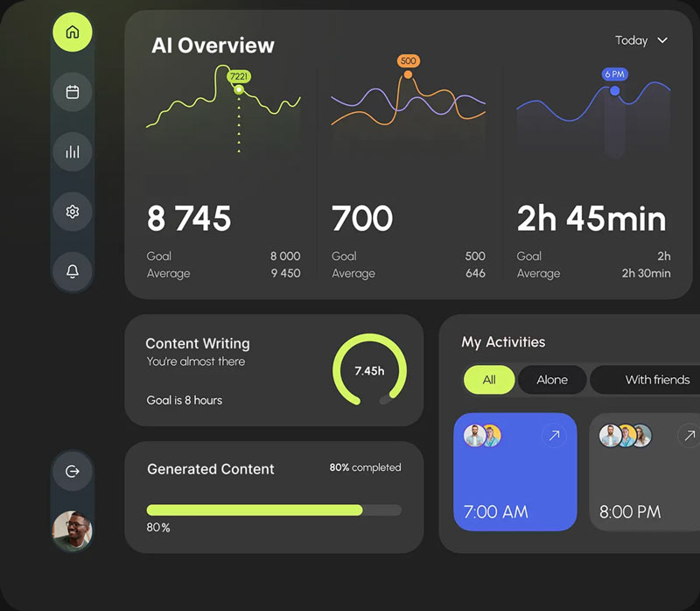The image size is (700, 611).
Task: Click the Home icon in sidebar
Action: tap(73, 32)
